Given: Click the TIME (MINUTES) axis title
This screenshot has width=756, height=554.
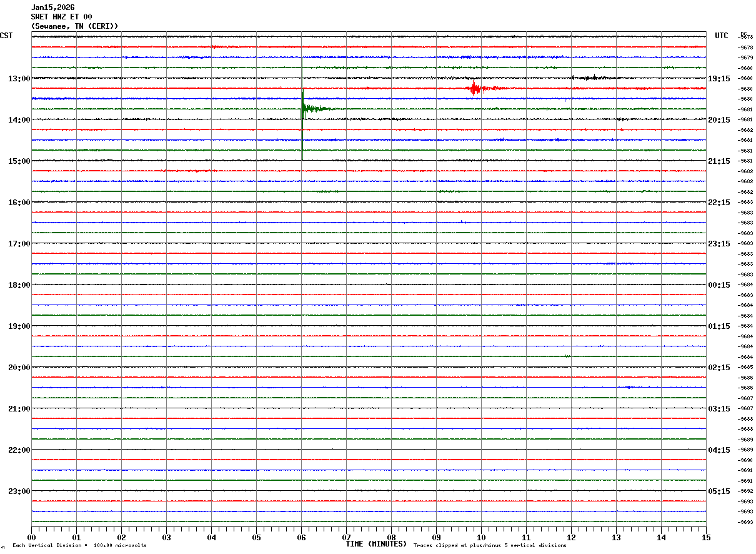Looking at the screenshot, I should point(376,544).
